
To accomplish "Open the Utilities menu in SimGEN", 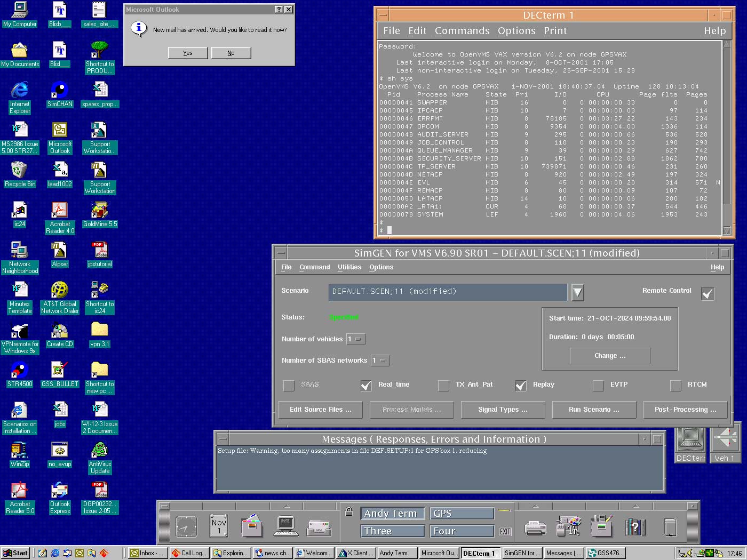I will point(349,267).
